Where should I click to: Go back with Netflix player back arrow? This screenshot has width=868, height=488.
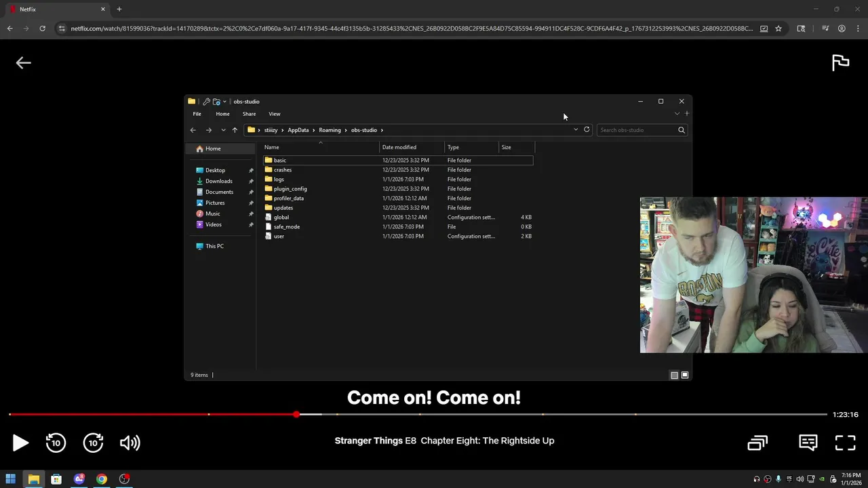pyautogui.click(x=23, y=63)
